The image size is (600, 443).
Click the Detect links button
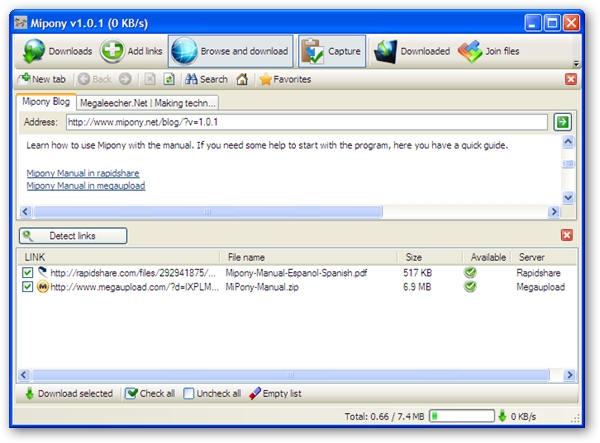[x=73, y=236]
